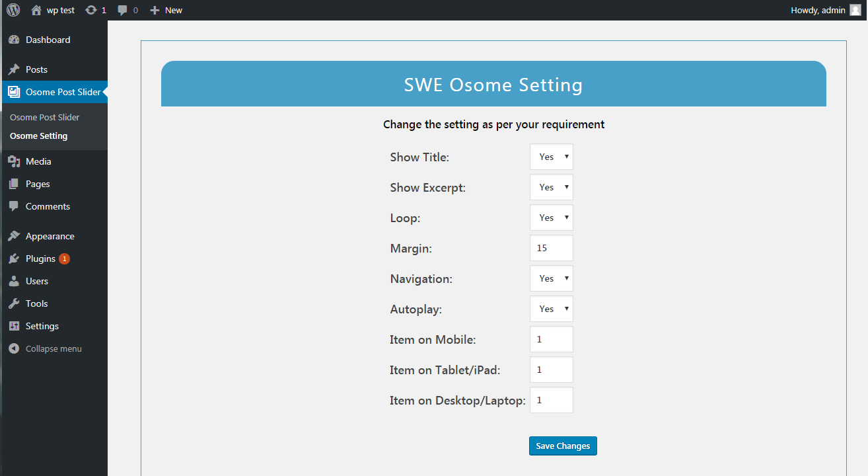Open the Tools menu label
The image size is (868, 476).
tap(36, 303)
